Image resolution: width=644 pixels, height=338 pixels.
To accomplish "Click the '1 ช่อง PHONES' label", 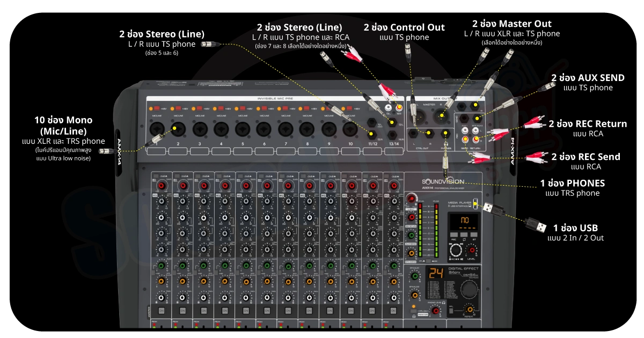I will [x=573, y=183].
